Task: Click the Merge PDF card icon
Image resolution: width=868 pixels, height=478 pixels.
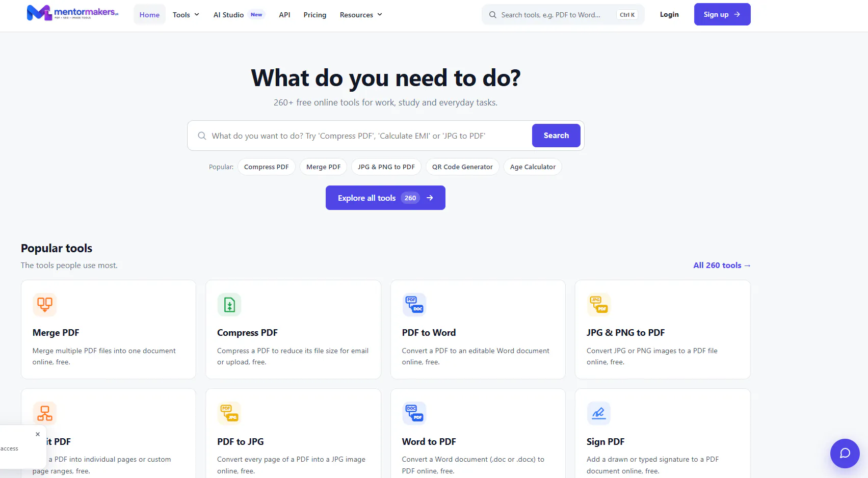Action: [x=45, y=305]
